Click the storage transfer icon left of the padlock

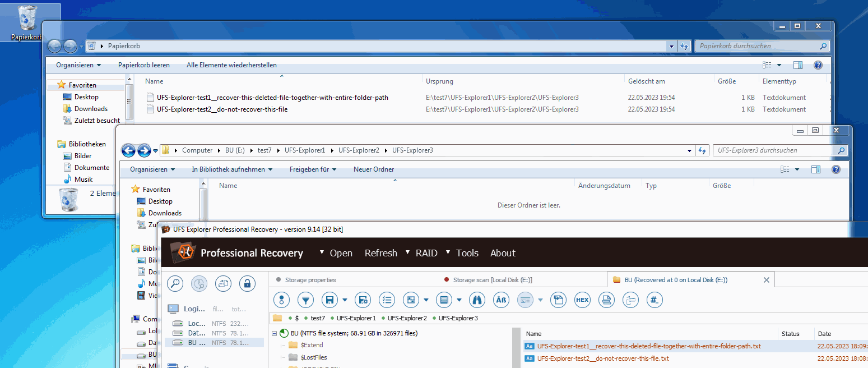tap(224, 283)
